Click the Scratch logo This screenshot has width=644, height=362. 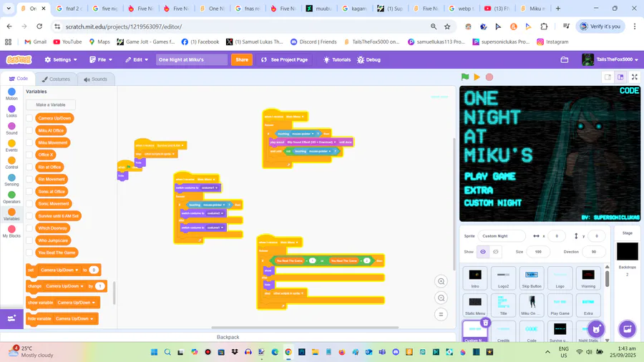pyautogui.click(x=19, y=60)
